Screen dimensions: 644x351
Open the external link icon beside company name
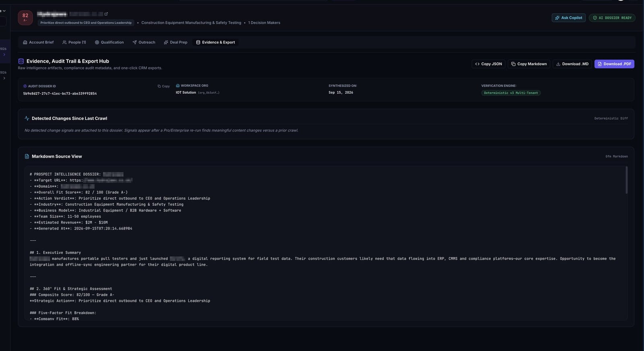point(106,14)
